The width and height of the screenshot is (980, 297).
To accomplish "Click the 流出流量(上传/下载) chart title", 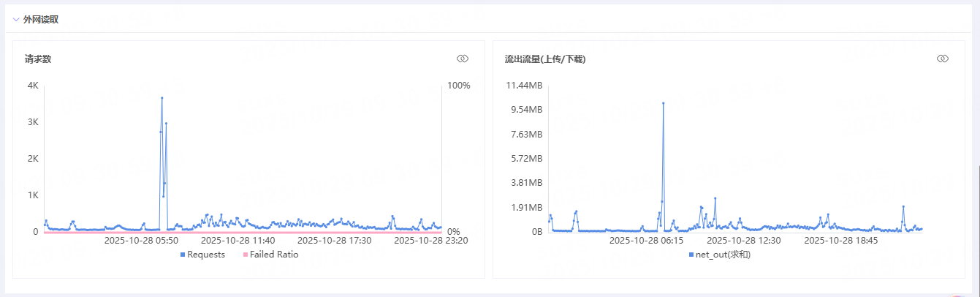I will click(544, 59).
